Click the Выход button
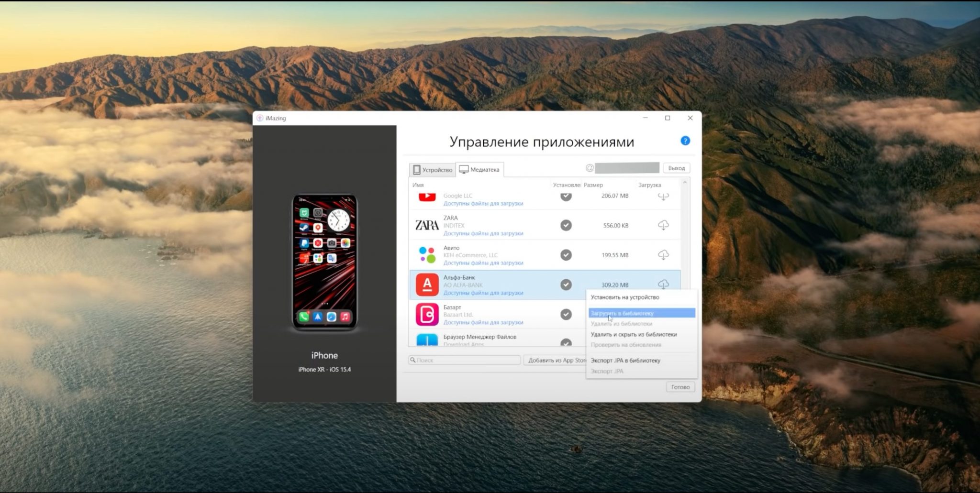Viewport: 980px width, 493px height. [676, 168]
